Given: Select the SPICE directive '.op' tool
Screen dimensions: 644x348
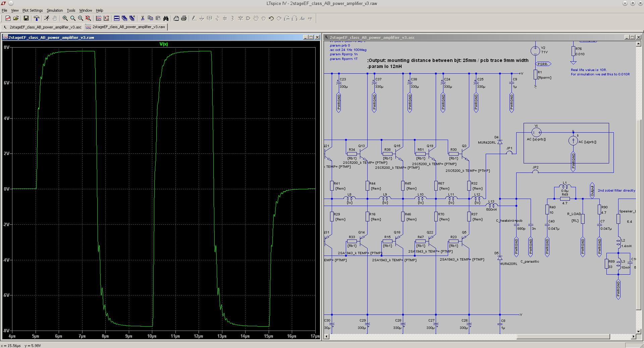Looking at the screenshot, I should coord(310,18).
